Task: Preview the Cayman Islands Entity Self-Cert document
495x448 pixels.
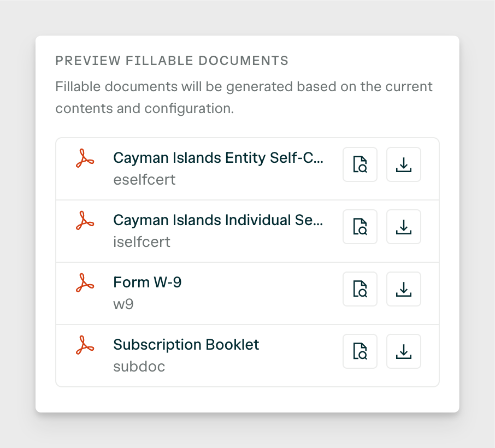Action: click(x=360, y=164)
